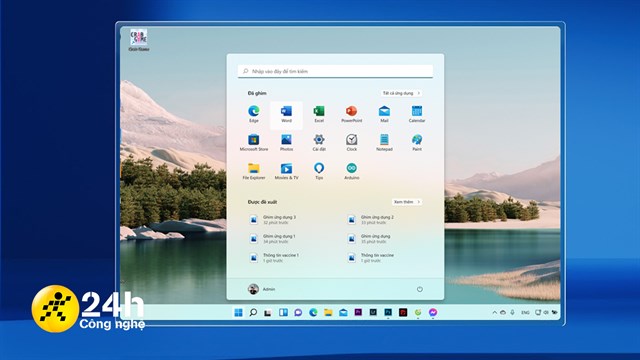This screenshot has height=360, width=640.
Task: Launch the Photos pinned app
Action: click(286, 142)
